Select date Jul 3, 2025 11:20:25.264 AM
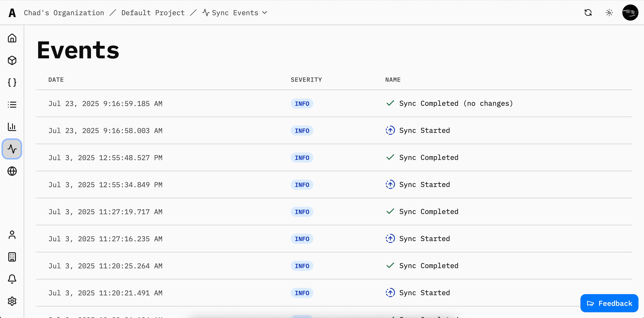 pos(105,266)
